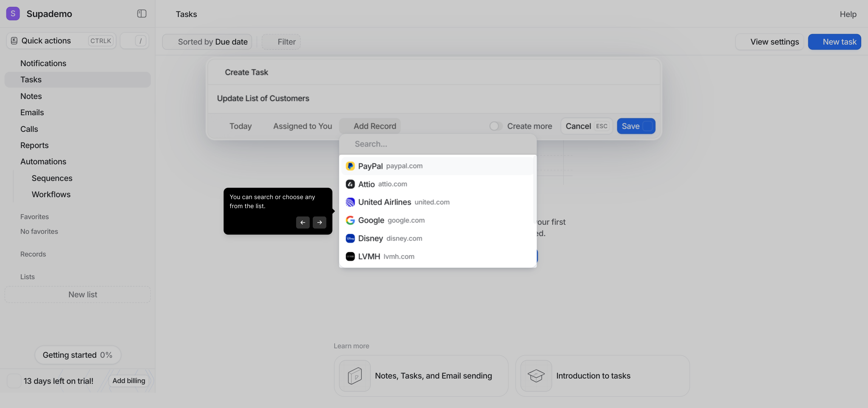868x408 pixels.
Task: Click Add billing
Action: point(129,381)
